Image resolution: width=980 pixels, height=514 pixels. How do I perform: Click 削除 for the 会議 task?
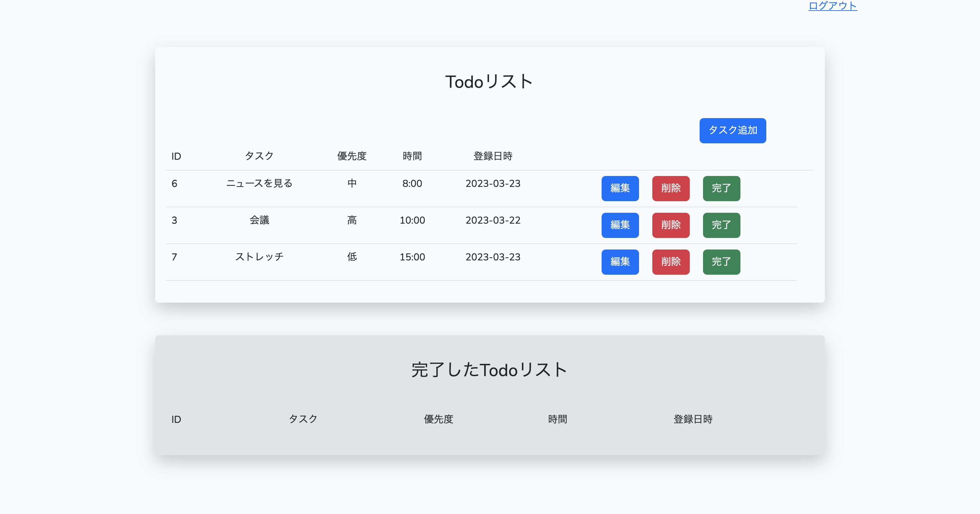[671, 225]
